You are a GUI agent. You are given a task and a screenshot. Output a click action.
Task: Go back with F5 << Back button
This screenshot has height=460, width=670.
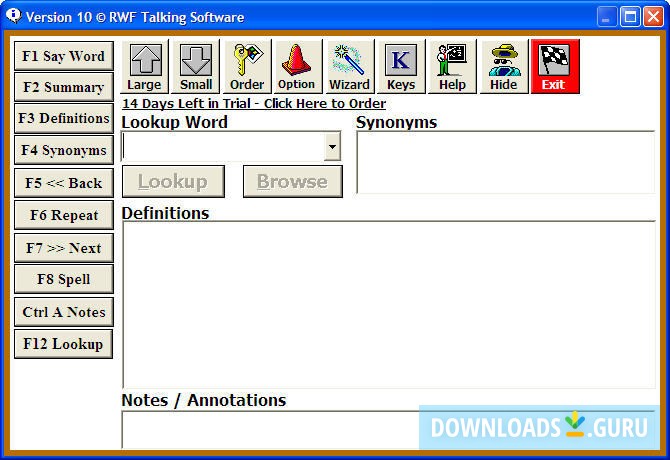(64, 183)
